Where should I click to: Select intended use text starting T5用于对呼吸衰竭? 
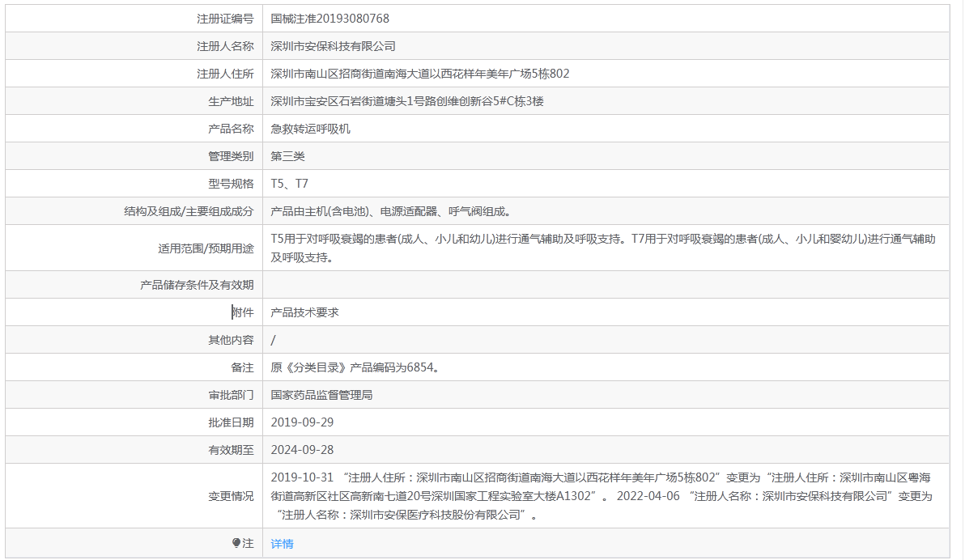click(603, 248)
